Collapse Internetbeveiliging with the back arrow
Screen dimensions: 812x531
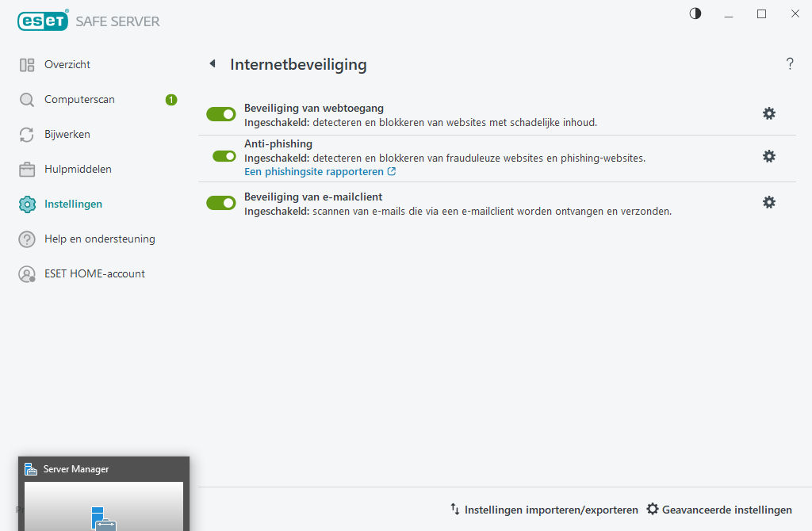point(213,63)
